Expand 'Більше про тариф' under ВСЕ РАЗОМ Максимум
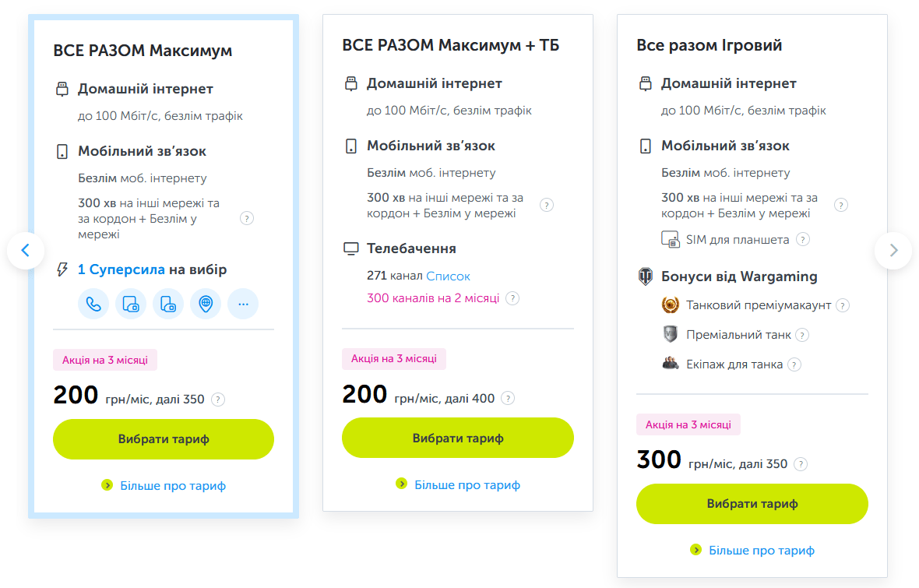The width and height of the screenshot is (919, 588). click(x=172, y=485)
